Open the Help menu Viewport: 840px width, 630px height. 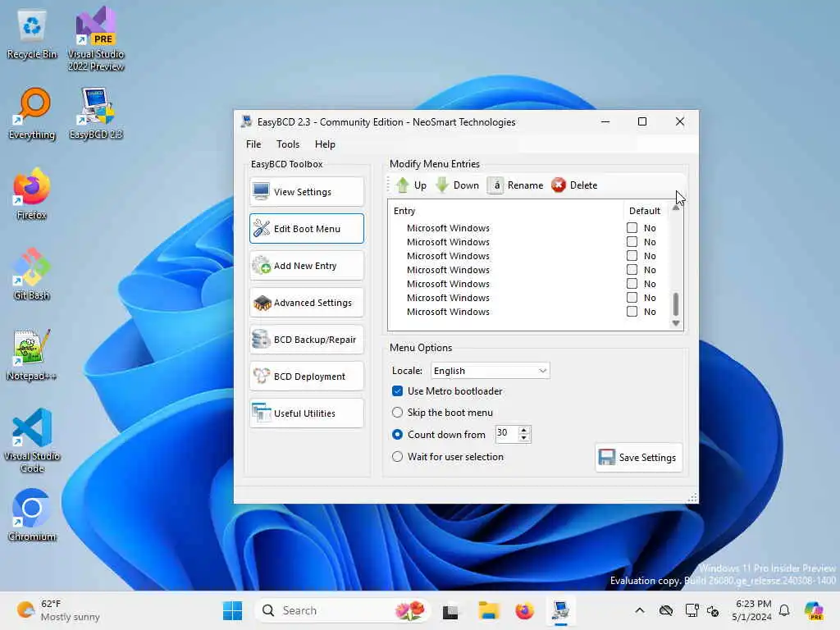[x=325, y=144]
